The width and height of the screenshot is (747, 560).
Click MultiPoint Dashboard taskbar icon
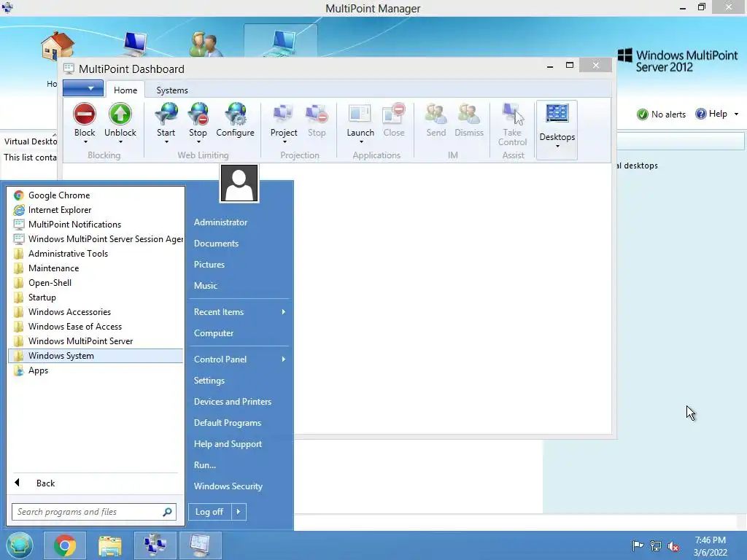point(200,545)
